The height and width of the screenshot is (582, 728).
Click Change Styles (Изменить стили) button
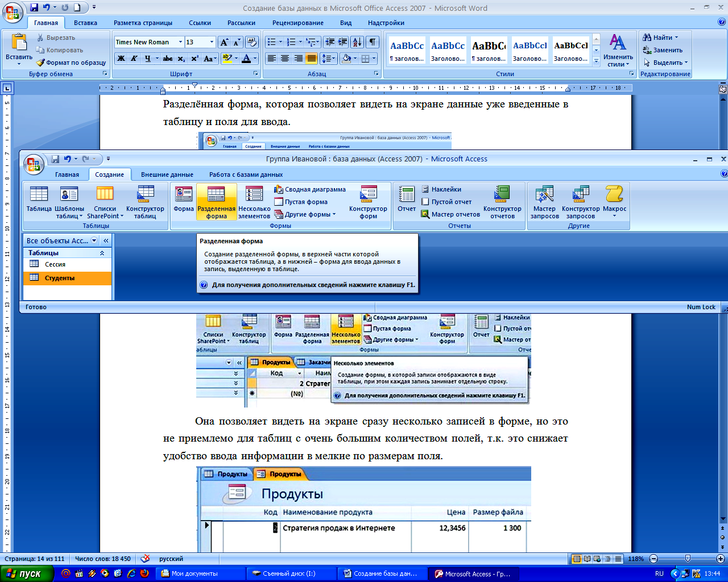618,50
